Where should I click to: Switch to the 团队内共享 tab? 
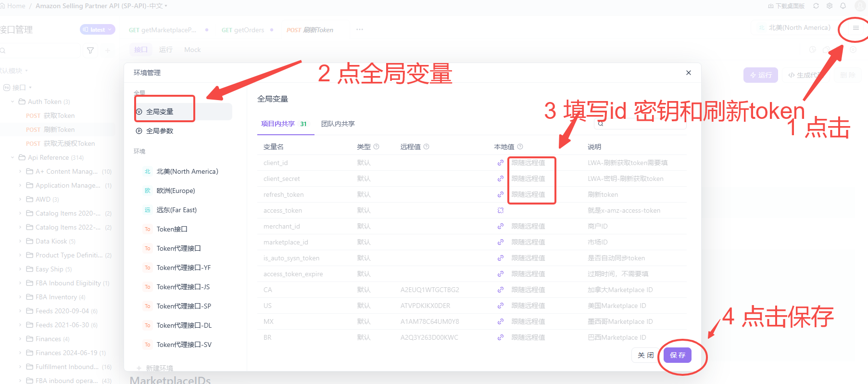point(338,124)
